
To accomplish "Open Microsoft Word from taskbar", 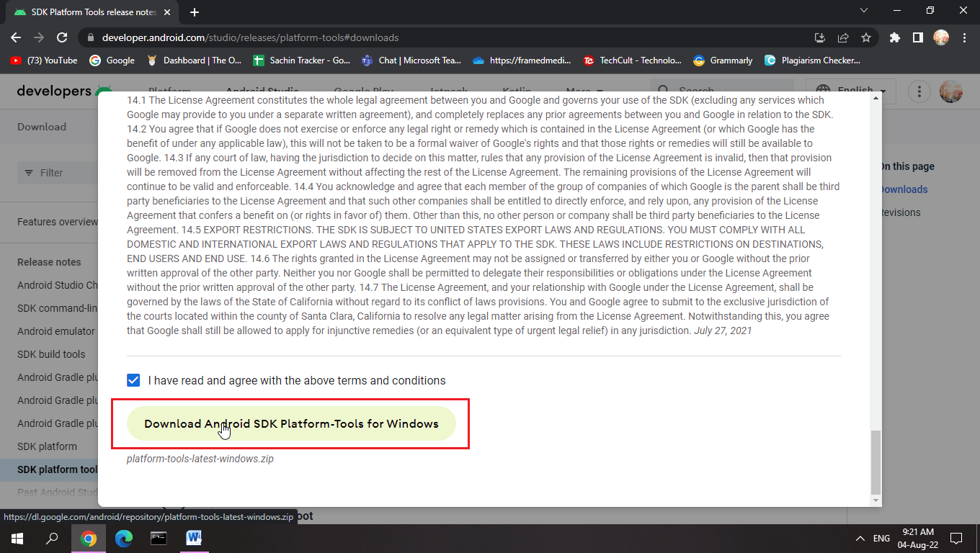I will tap(194, 538).
